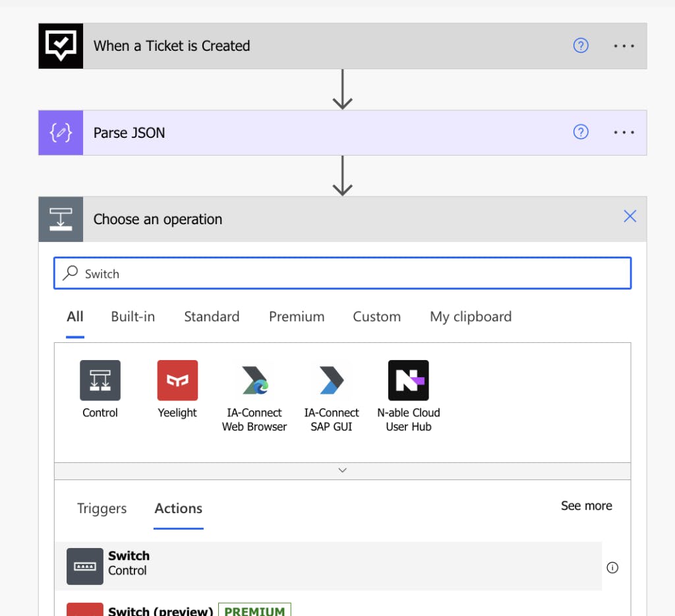
Task: Open N-able Cloud User Hub connector
Action: click(x=409, y=381)
